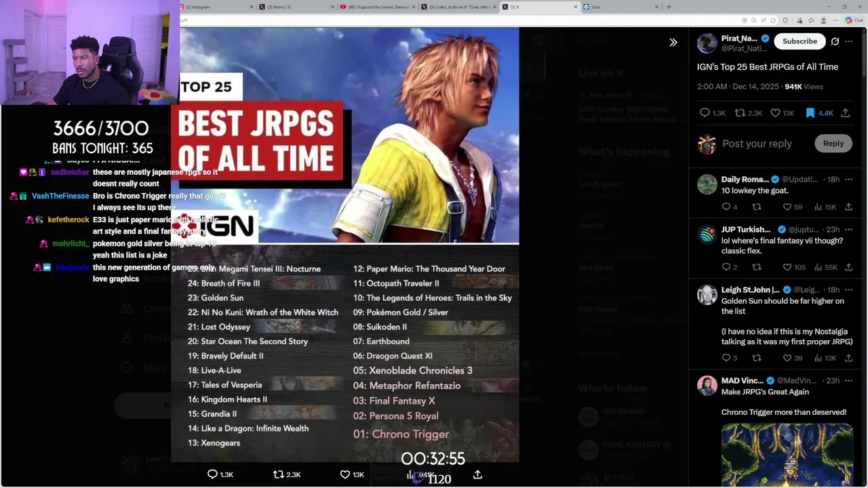This screenshot has width=868, height=488.
Task: Open more options on JUP Turkish comment
Action: coord(848,229)
